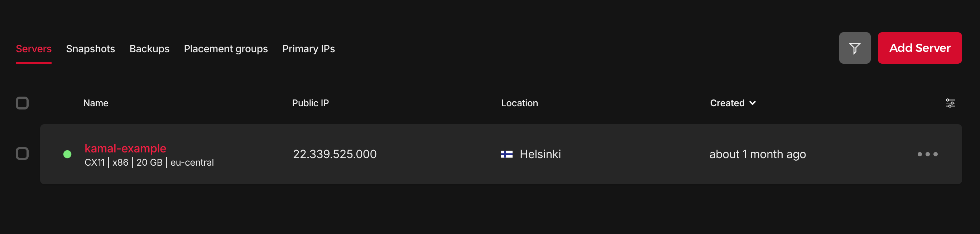Check the kamal-example row checkbox
The width and height of the screenshot is (980, 234).
(22, 154)
